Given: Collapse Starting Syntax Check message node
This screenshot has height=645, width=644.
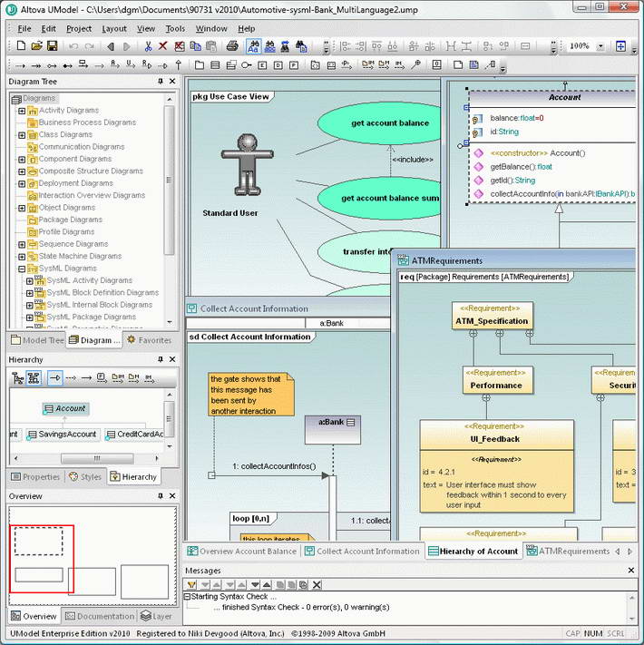Looking at the screenshot, I should 187,596.
